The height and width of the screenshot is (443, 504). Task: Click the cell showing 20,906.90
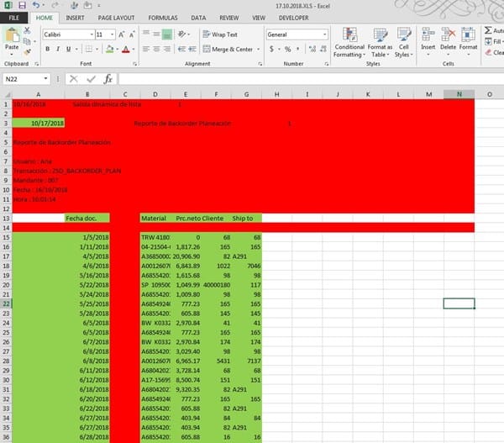pyautogui.click(x=186, y=256)
